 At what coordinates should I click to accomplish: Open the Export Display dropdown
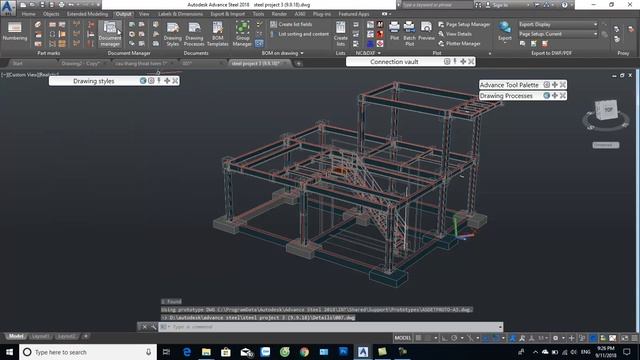pos(558,24)
